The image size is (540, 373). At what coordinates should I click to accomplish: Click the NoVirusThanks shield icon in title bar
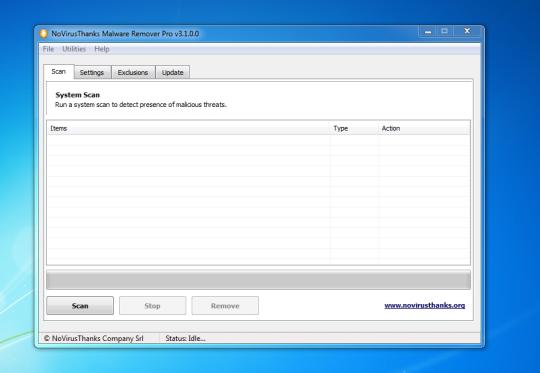tap(43, 34)
